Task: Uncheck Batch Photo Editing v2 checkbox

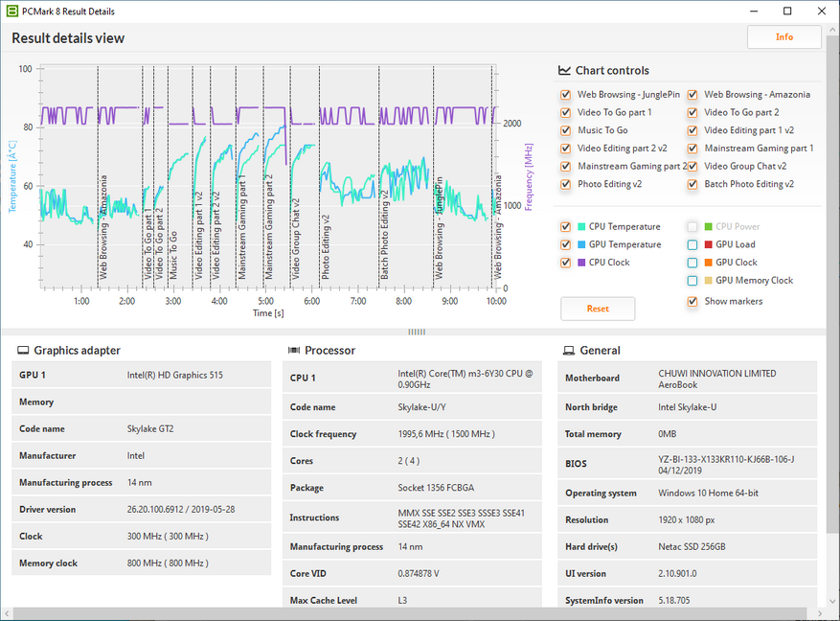Action: [x=692, y=184]
